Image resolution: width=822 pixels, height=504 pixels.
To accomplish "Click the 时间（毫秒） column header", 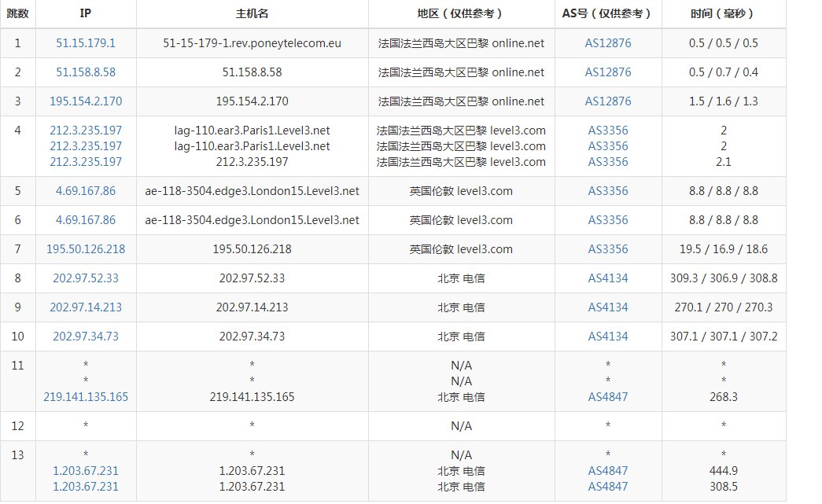I will point(723,14).
